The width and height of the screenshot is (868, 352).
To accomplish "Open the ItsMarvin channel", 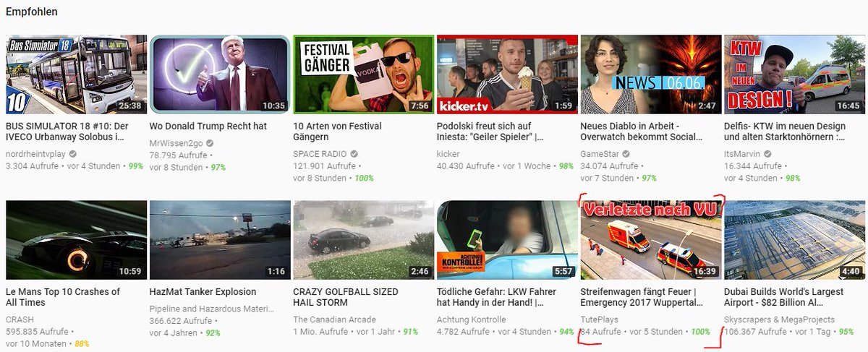I will pos(742,154).
